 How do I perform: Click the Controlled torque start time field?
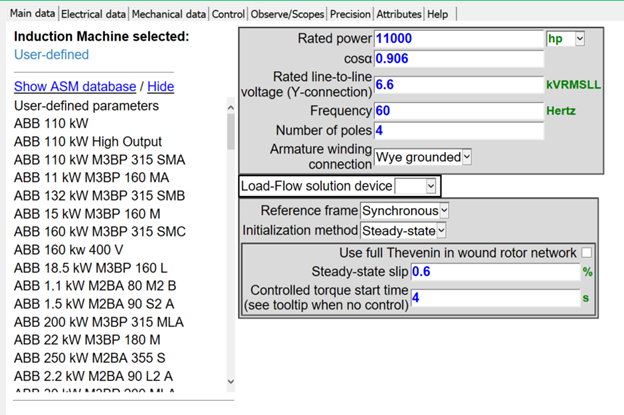click(x=495, y=298)
